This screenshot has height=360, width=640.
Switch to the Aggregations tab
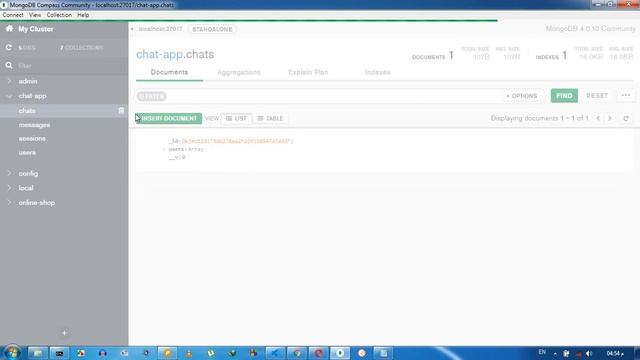pos(239,72)
